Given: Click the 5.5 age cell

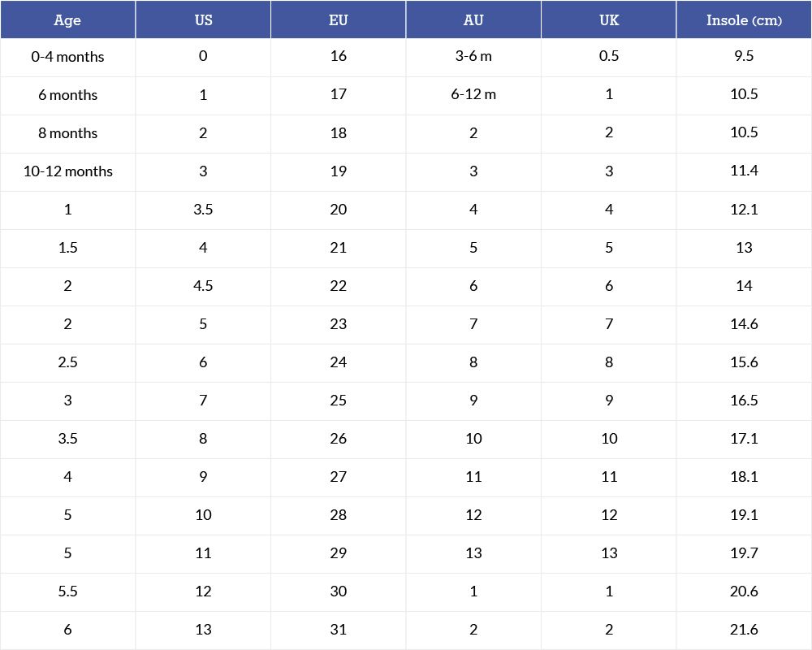Looking at the screenshot, I should click(x=68, y=591).
